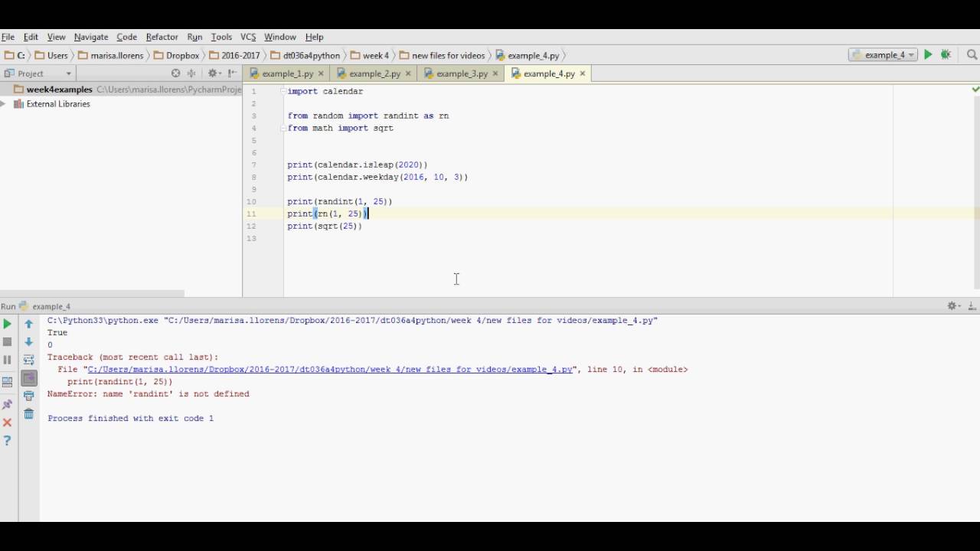Start debugging with the bug icon

946,55
